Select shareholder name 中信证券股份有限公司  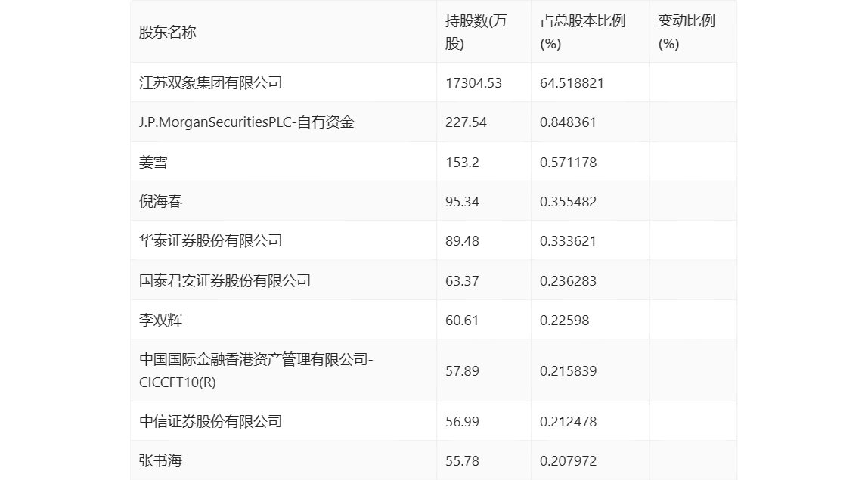(211, 421)
